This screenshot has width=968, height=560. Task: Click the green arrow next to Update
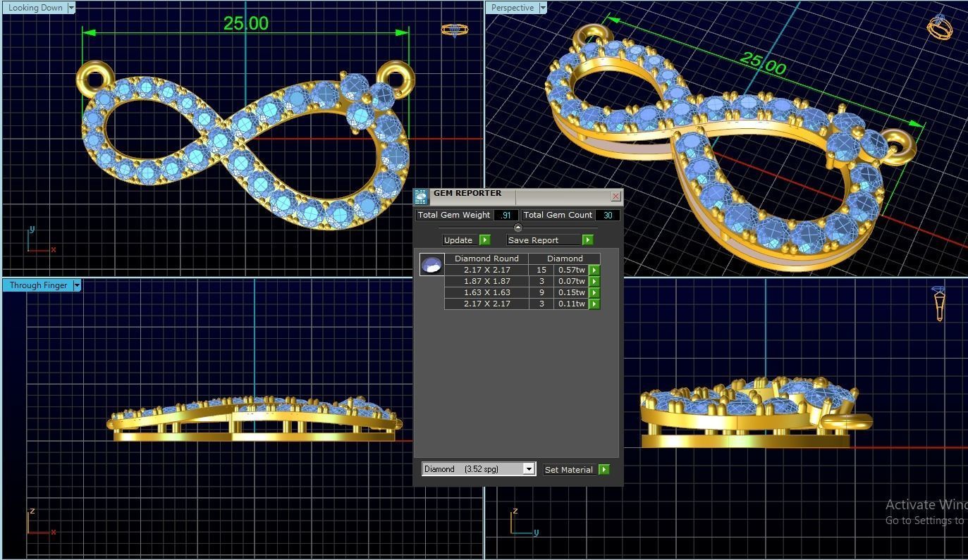tap(485, 240)
